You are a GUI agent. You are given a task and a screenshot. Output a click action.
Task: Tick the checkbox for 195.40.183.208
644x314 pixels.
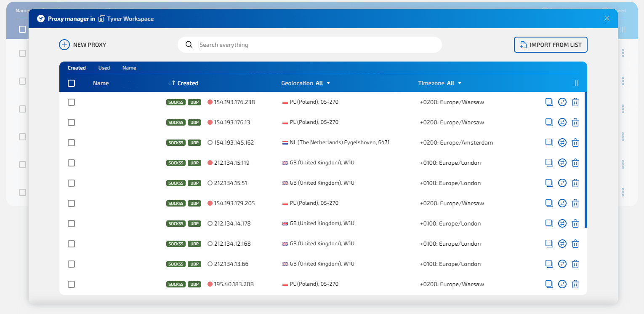click(x=72, y=284)
